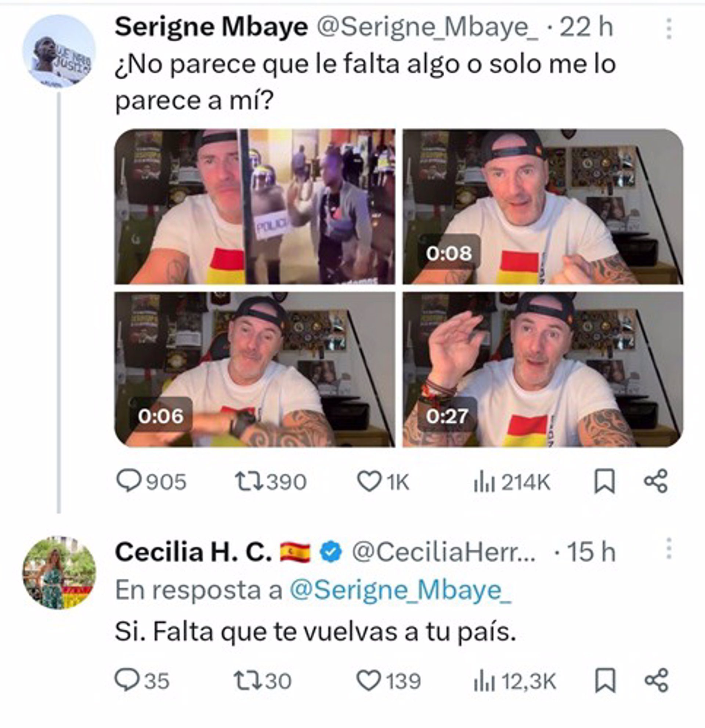Bookmark Serigne Mbaye's tweet

(605, 482)
